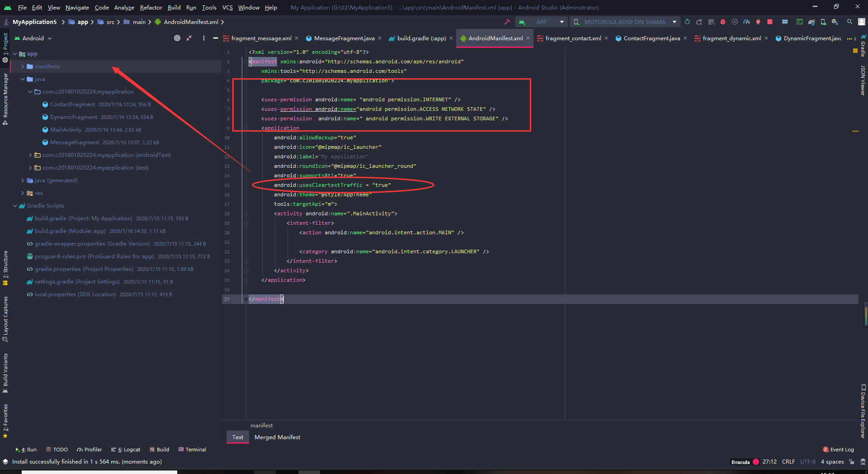
Task: Collapse all in Project panel icon
Action: pos(189,38)
